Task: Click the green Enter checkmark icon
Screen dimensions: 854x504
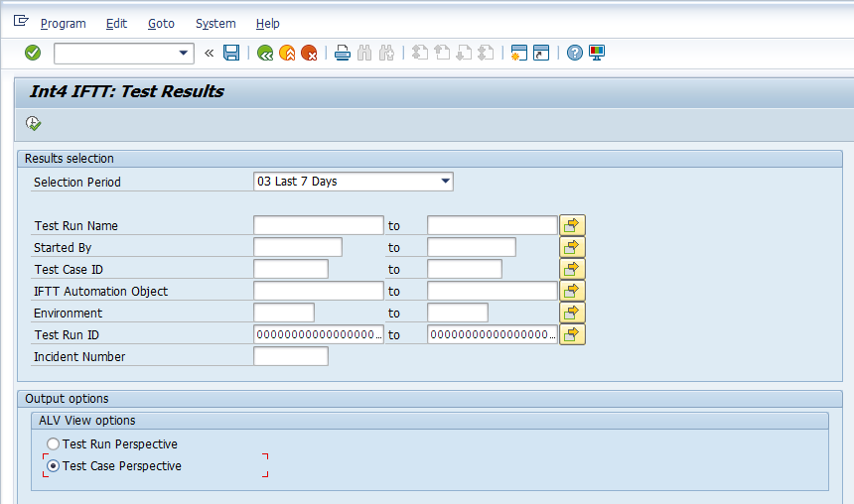Action: (33, 53)
